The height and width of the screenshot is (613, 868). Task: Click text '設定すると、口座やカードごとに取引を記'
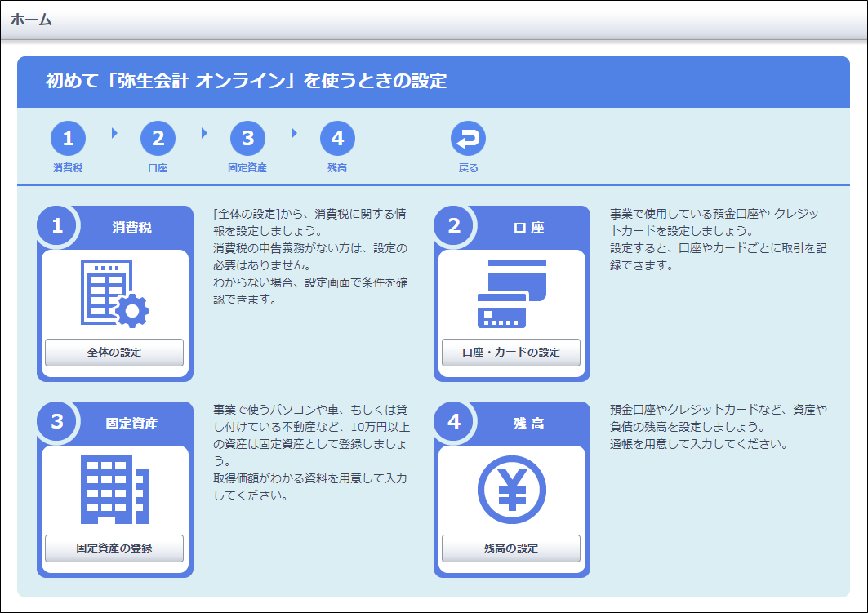pyautogui.click(x=718, y=248)
